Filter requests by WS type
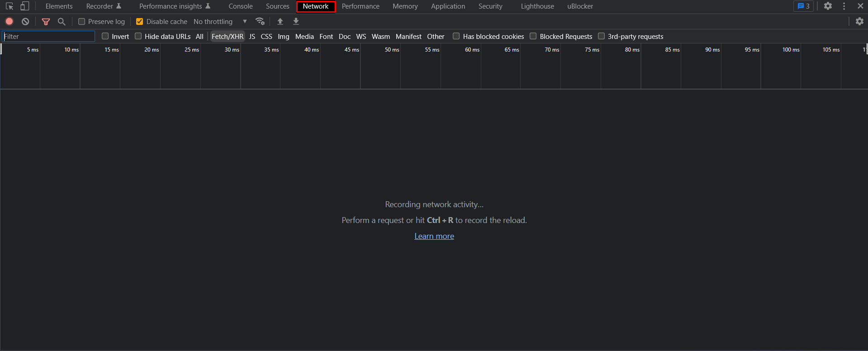Screen dimensions: 868x351 pos(361,36)
